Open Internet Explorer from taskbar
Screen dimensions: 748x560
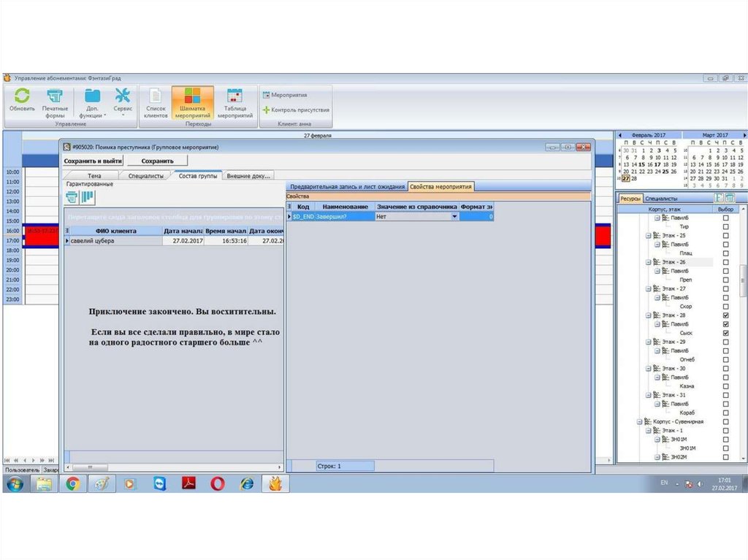(x=247, y=484)
